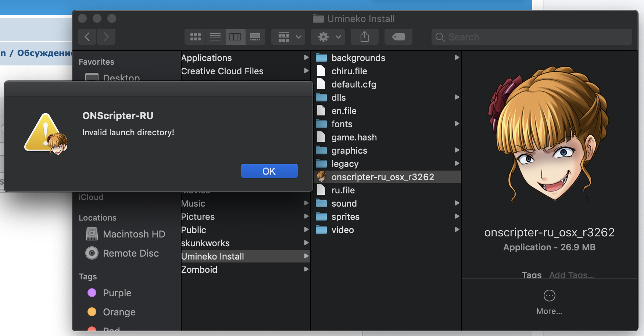Screen dimensions: 644x336
Task: Select the Umineko Install folder row
Action: point(246,256)
